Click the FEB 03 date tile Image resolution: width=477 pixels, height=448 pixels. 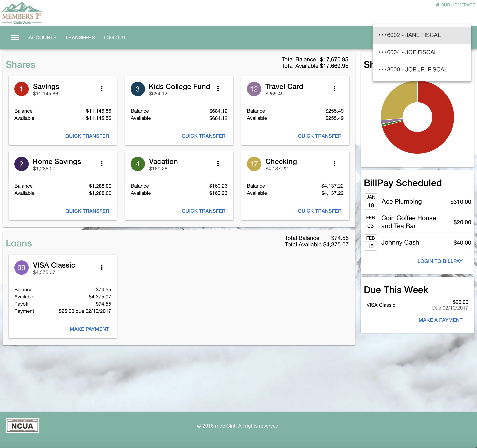click(370, 222)
